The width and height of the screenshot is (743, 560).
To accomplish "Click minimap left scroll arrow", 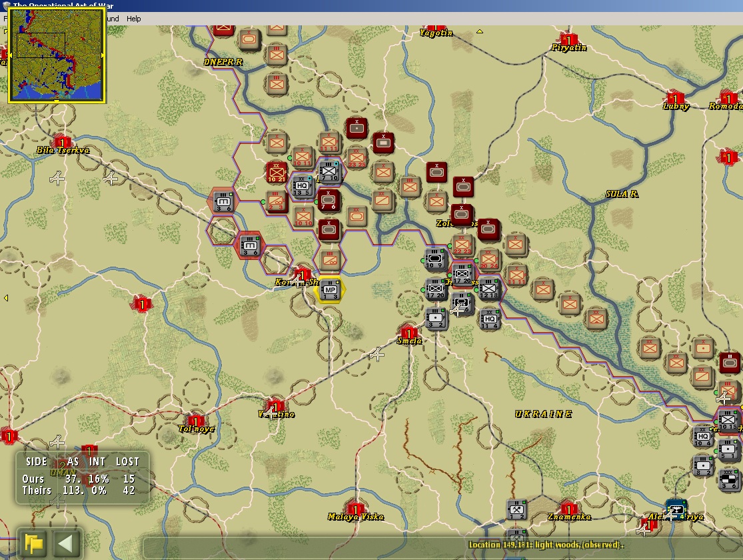I will (x=10, y=55).
